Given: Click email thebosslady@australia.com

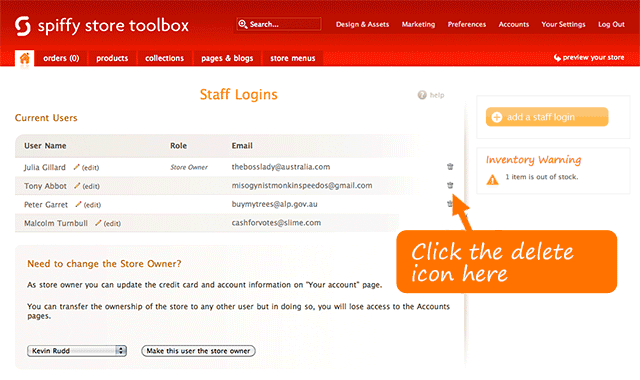Looking at the screenshot, I should (281, 167).
